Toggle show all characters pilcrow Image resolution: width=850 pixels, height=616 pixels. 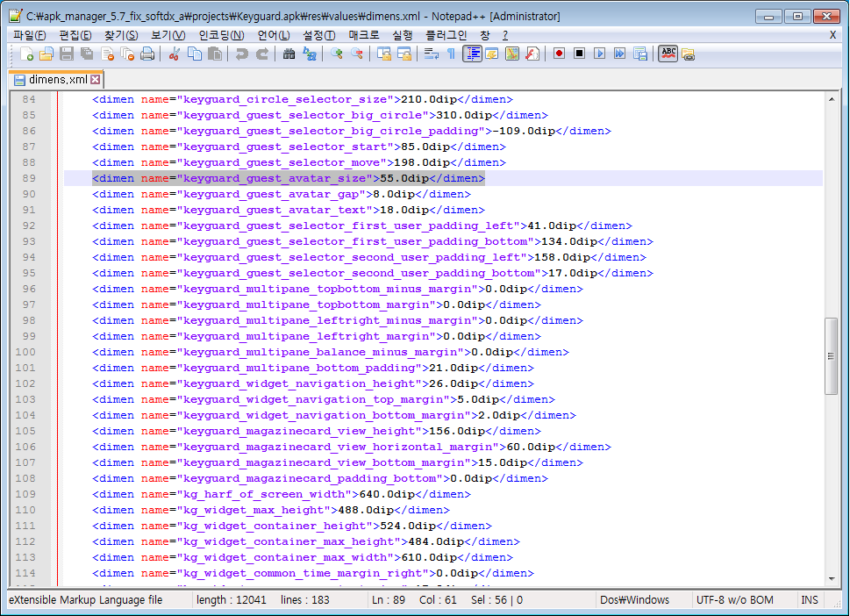click(x=452, y=54)
